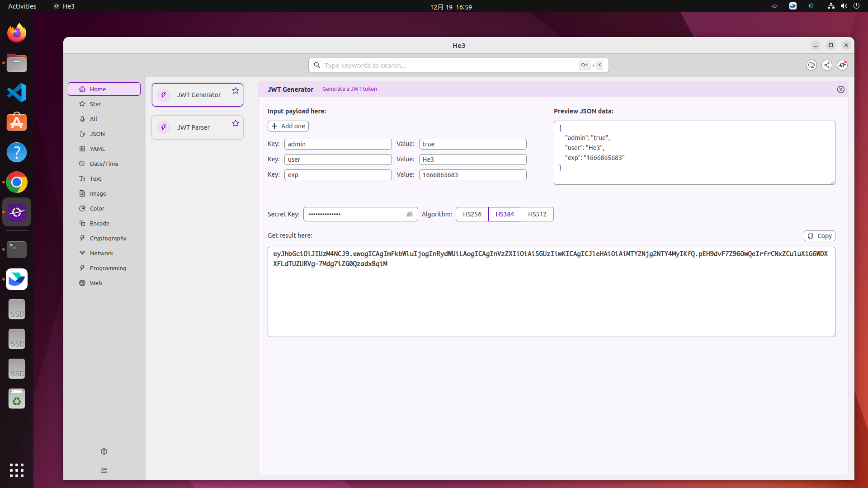Collapse sidebar using bottom menu icon
The height and width of the screenshot is (488, 868).
(104, 470)
